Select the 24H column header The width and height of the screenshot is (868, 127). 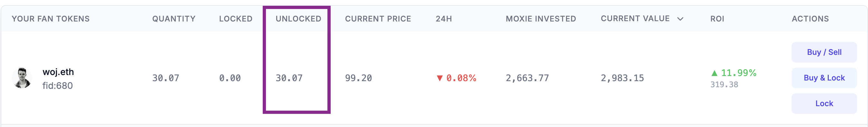(443, 19)
